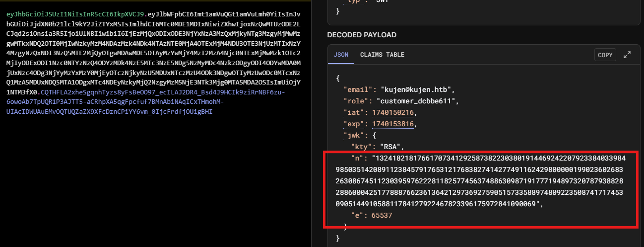Click the blue JWT signature segment
Image resolution: width=644 pixels, height=247 pixels.
(145, 102)
